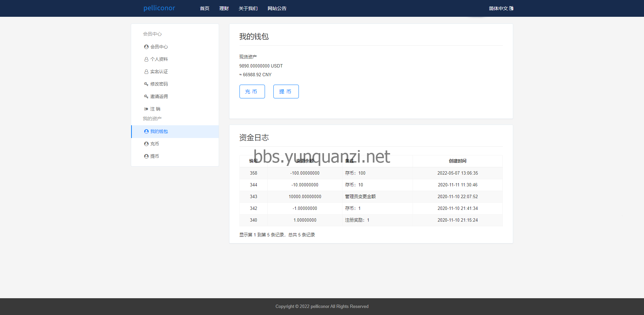
Task: Open the 首页 navigation menu item
Action: [x=205, y=8]
